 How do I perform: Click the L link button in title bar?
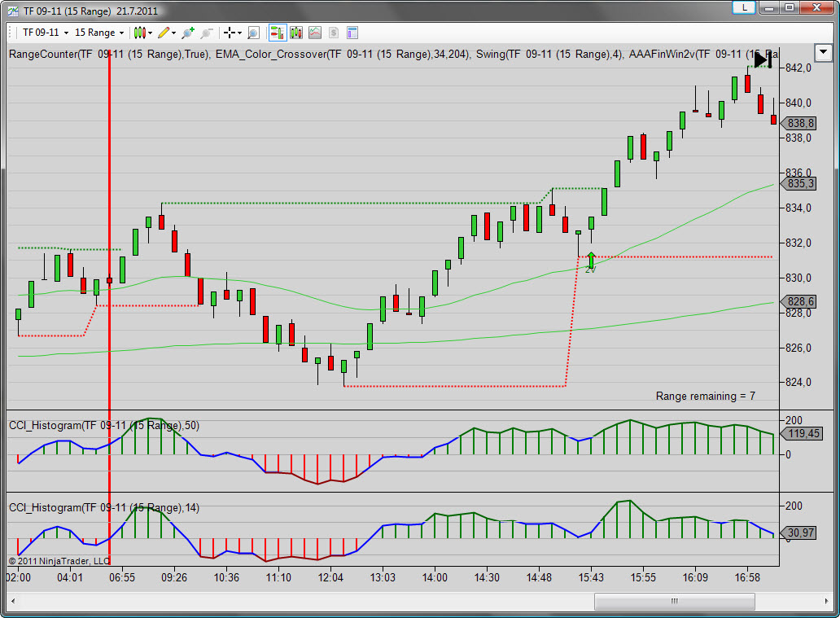coord(744,7)
